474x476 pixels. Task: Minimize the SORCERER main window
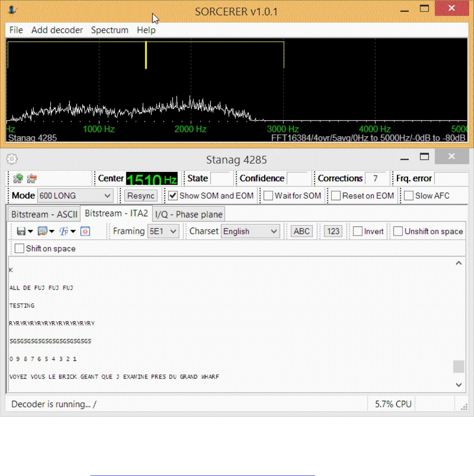coord(405,11)
